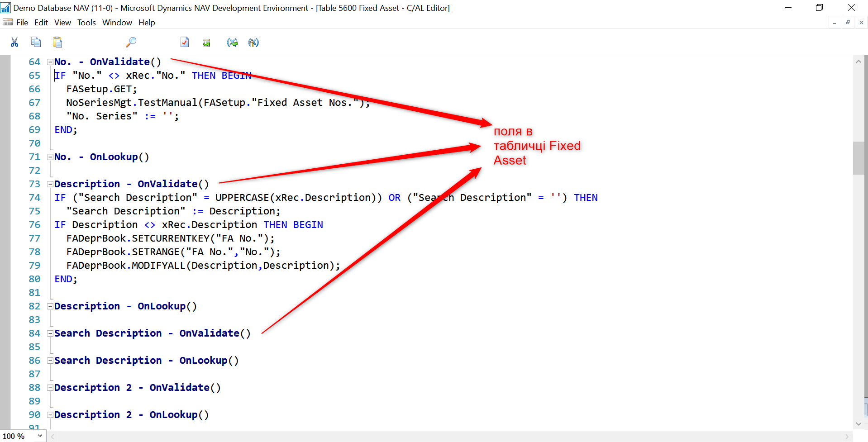Open Properties via the red checkmark document icon
868x442 pixels.
coord(185,43)
